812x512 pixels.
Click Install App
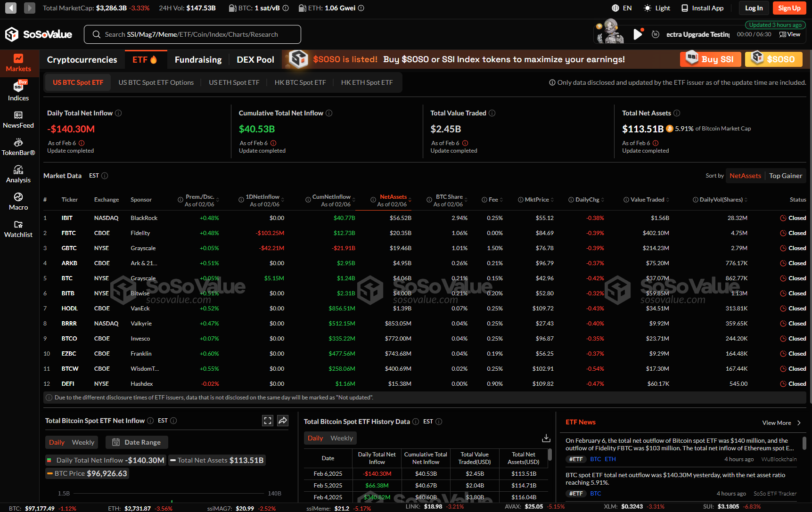point(702,8)
